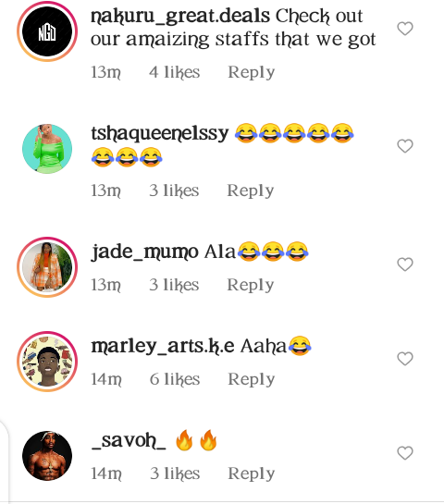Open _savoh_'s profile picture

point(47,456)
